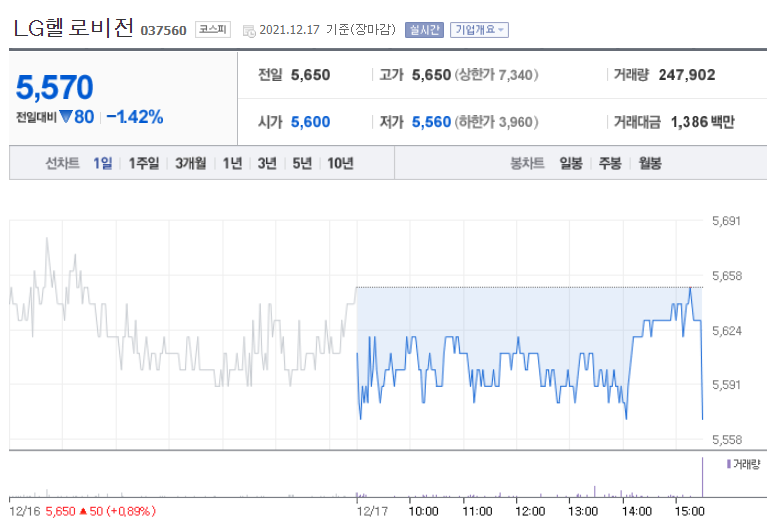
Task: Click the calendar icon beside the date 2021.12.17
Action: click(x=249, y=31)
